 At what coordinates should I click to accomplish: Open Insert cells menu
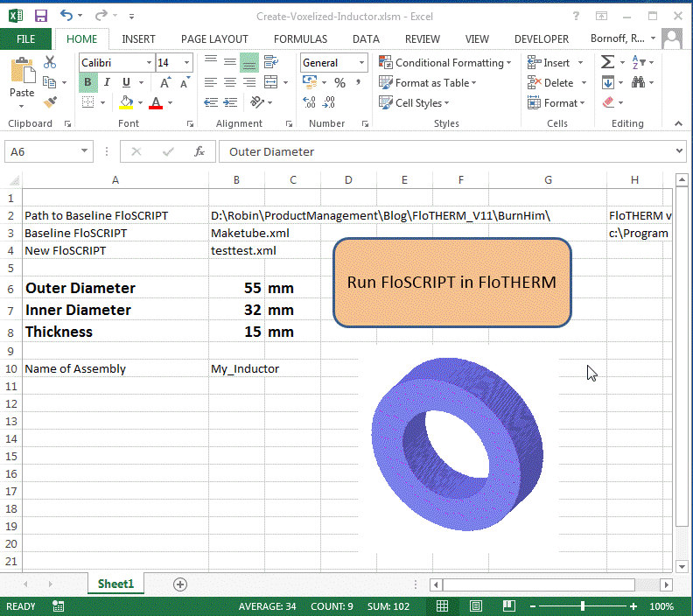click(x=555, y=63)
